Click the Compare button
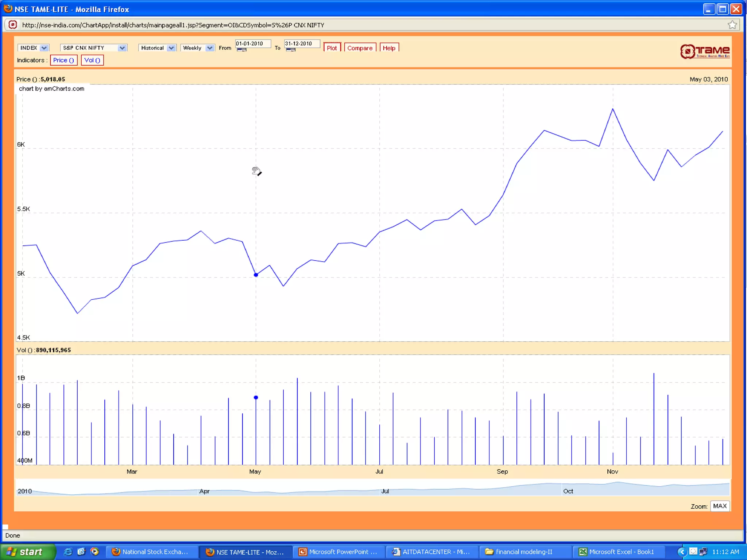Screen dimensions: 747x560 [360, 48]
